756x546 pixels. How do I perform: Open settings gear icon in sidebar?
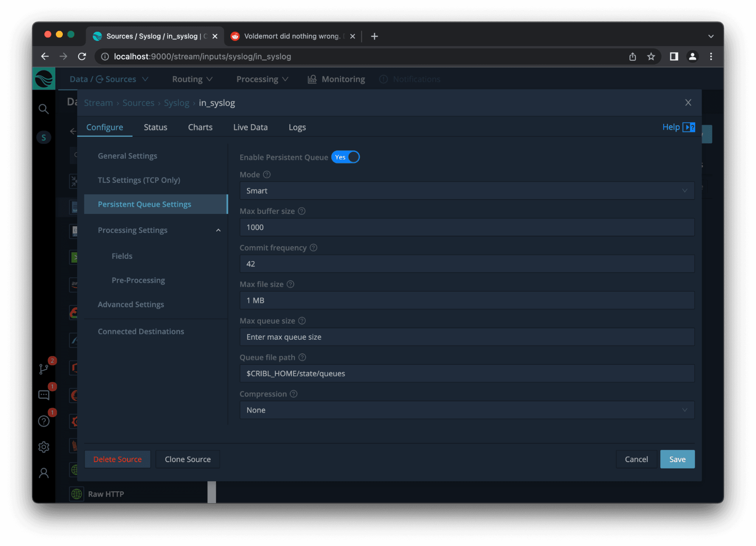43,447
